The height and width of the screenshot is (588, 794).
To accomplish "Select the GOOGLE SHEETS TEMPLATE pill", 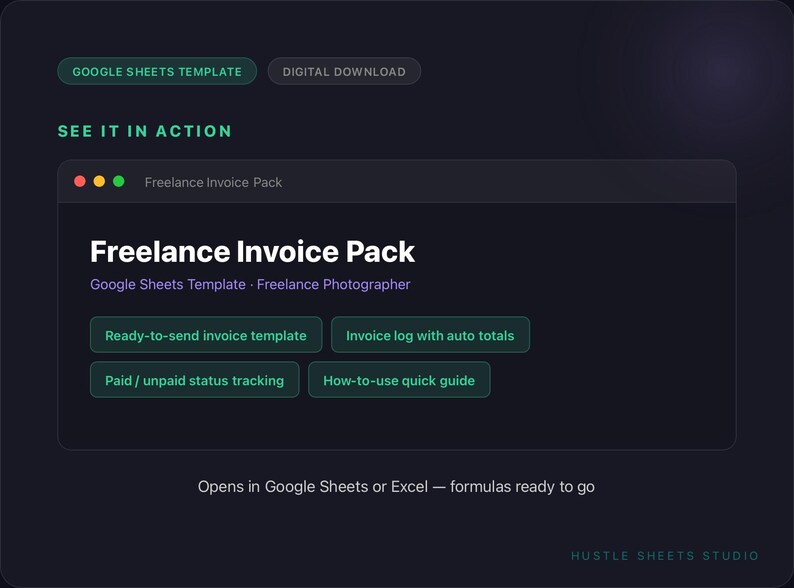I will point(157,71).
